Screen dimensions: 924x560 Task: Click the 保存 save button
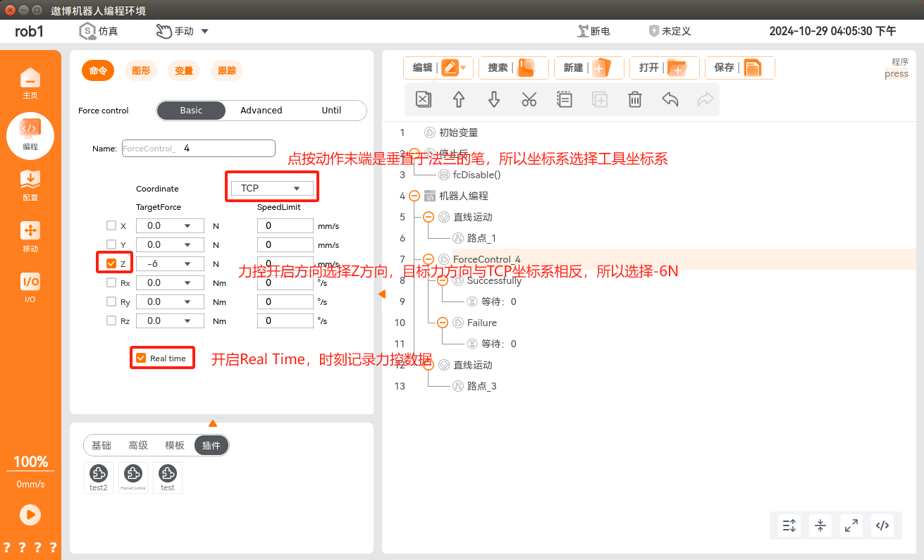point(739,68)
